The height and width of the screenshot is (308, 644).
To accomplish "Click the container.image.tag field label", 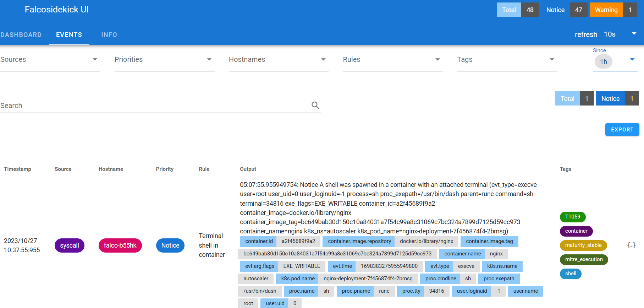I will (x=489, y=241).
